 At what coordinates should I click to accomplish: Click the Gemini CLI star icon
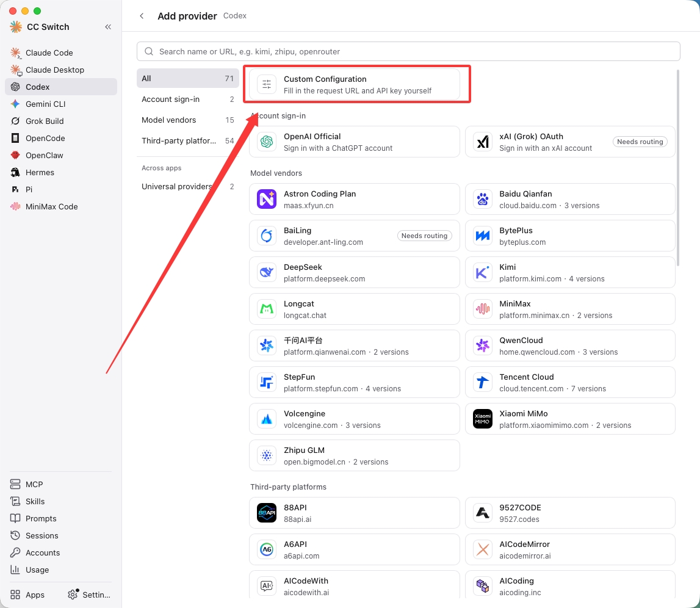coord(16,104)
